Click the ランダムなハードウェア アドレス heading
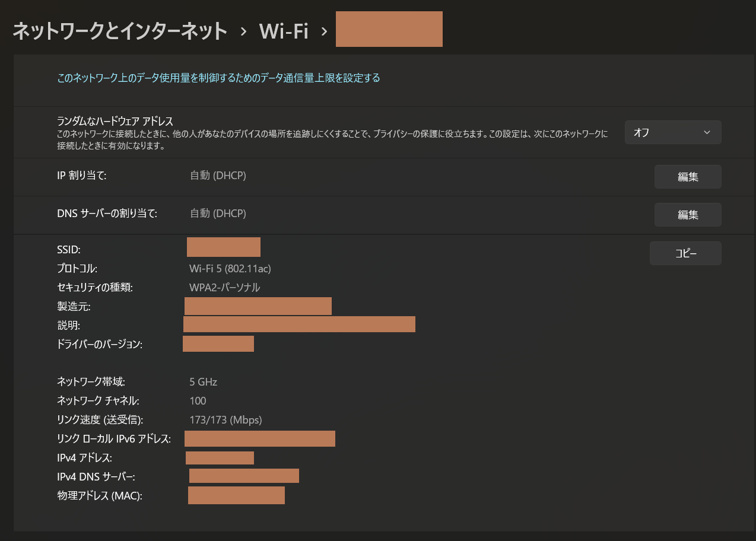The height and width of the screenshot is (541, 756). [115, 122]
